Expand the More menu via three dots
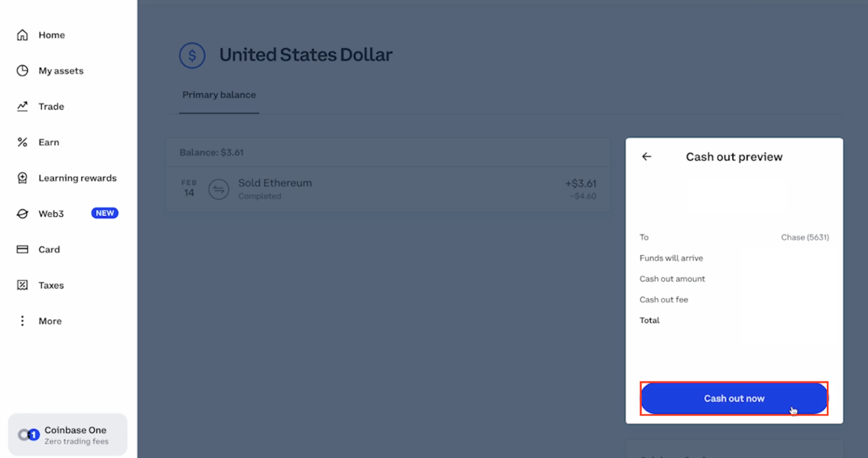 pos(22,320)
